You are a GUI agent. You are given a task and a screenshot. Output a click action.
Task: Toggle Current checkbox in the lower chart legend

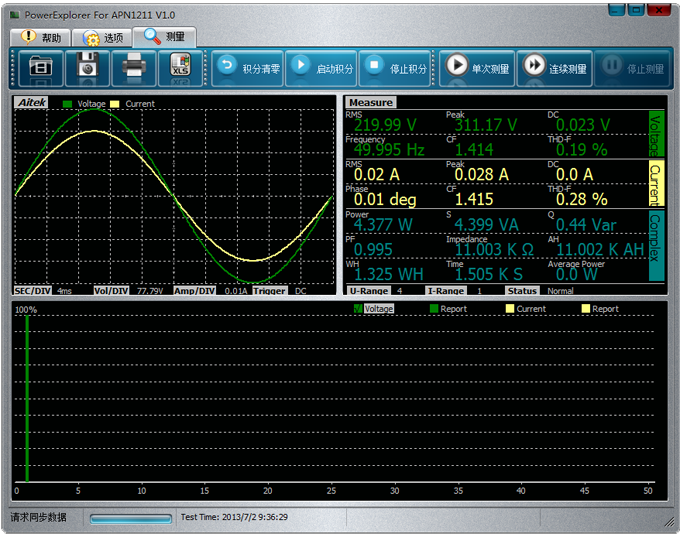[510, 309]
